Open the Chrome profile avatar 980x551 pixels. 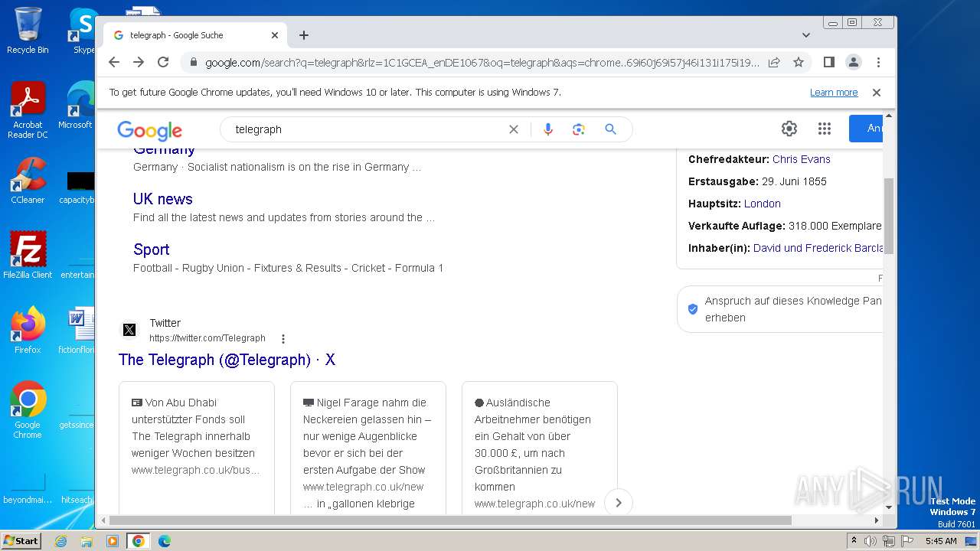click(x=853, y=62)
